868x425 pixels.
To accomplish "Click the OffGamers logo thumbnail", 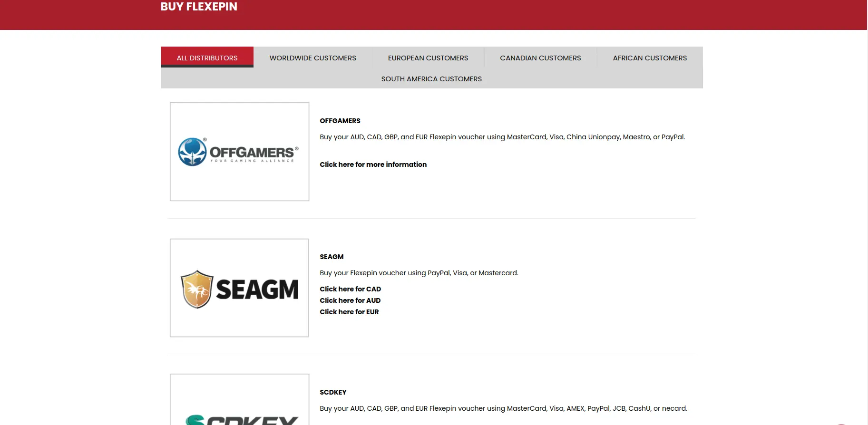I will (x=239, y=152).
